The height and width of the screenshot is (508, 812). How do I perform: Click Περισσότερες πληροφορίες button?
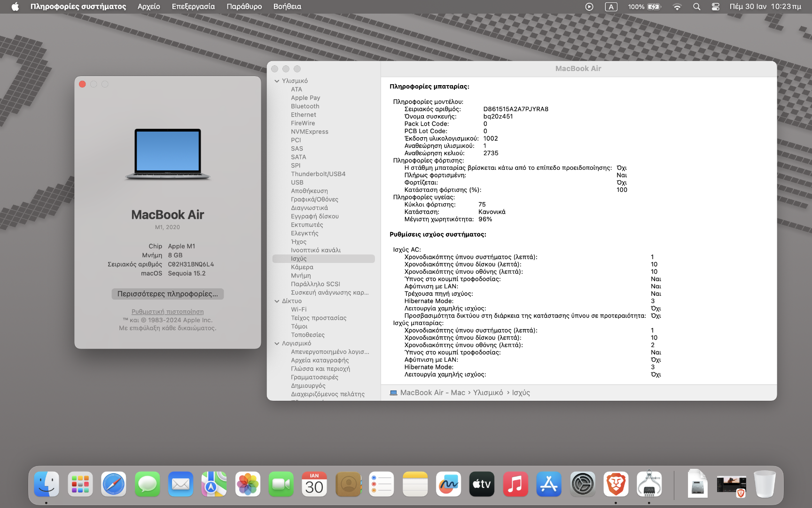point(168,294)
